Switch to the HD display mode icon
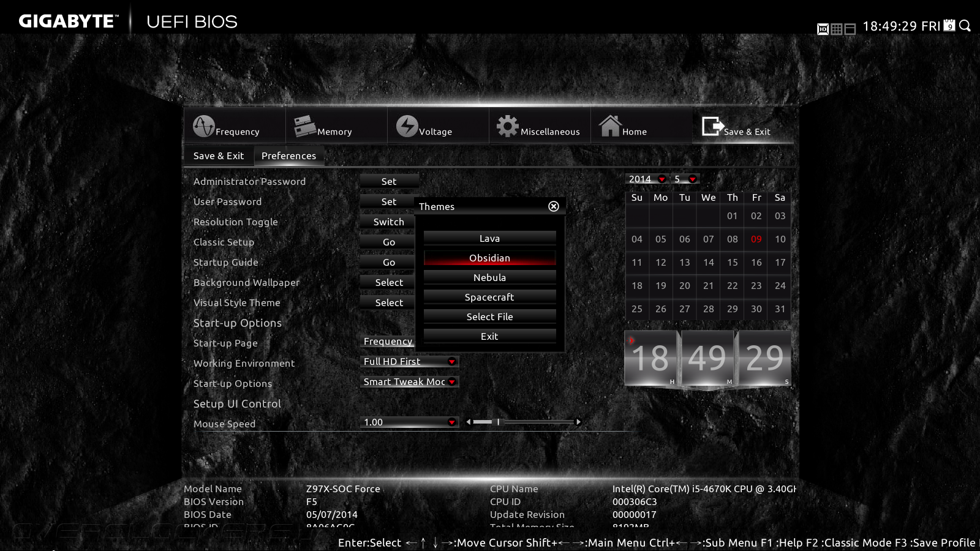The image size is (980, 551). [x=823, y=29]
